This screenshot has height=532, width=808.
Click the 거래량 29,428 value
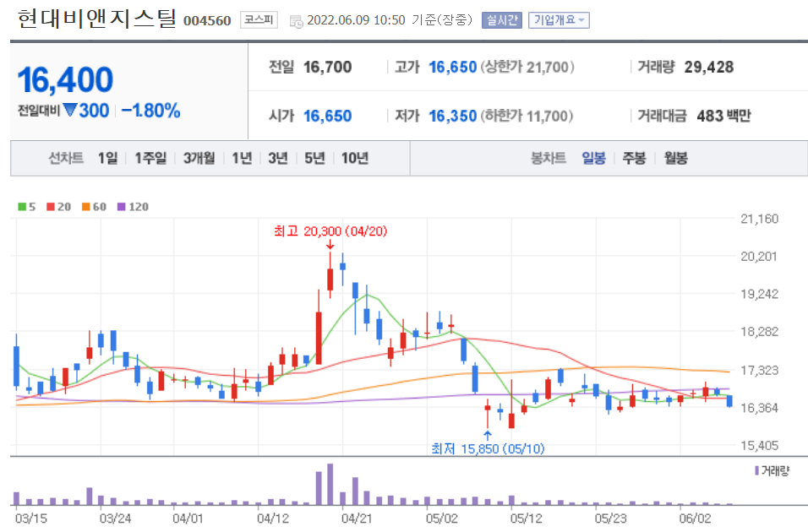click(x=708, y=67)
